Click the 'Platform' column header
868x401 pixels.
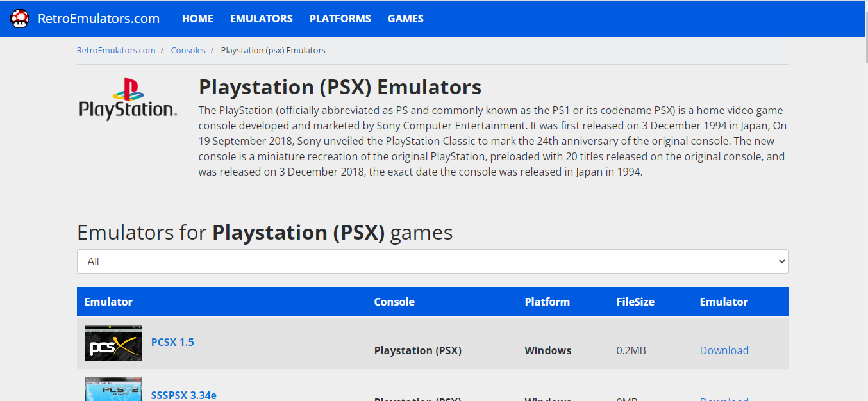pos(547,302)
